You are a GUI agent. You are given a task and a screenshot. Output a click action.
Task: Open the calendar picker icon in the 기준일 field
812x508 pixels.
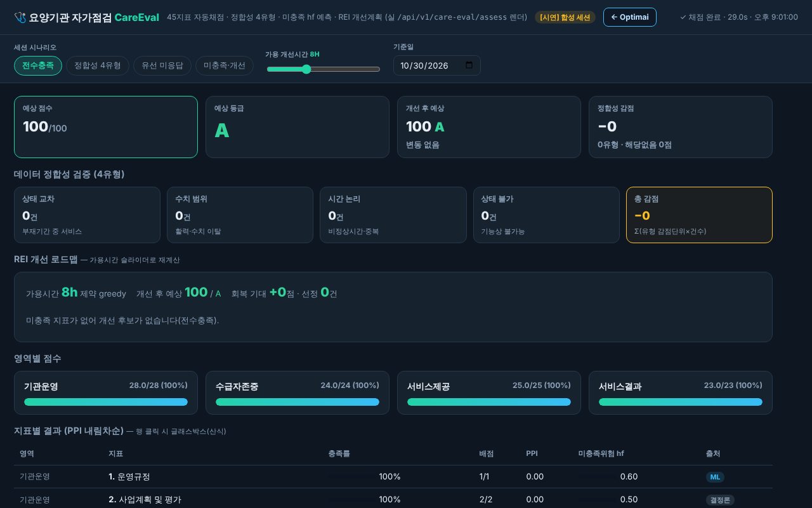469,65
